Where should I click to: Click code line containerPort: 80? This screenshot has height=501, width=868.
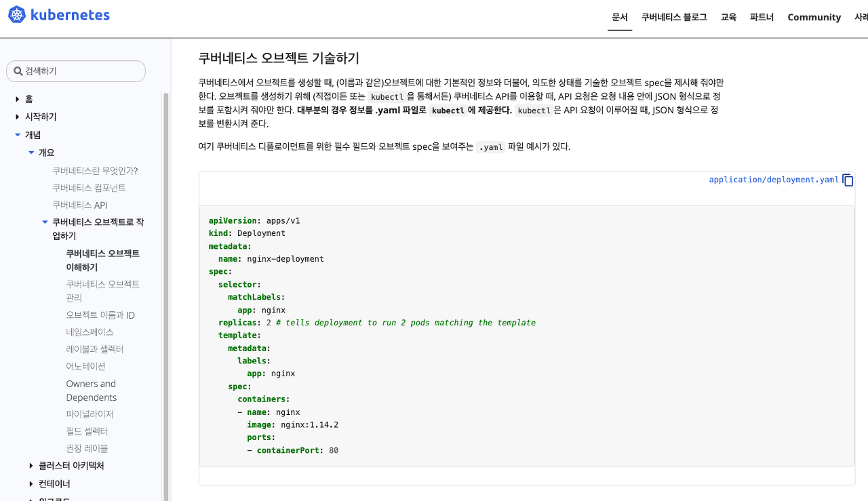click(293, 450)
